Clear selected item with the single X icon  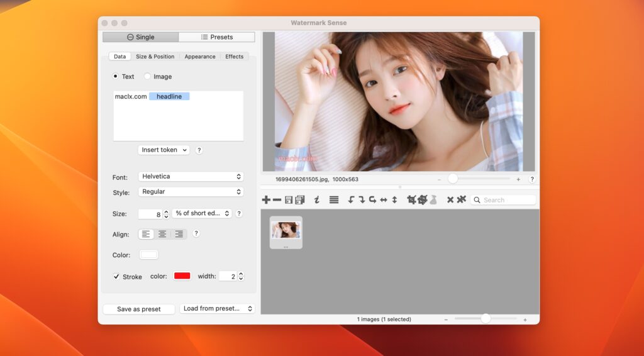450,200
